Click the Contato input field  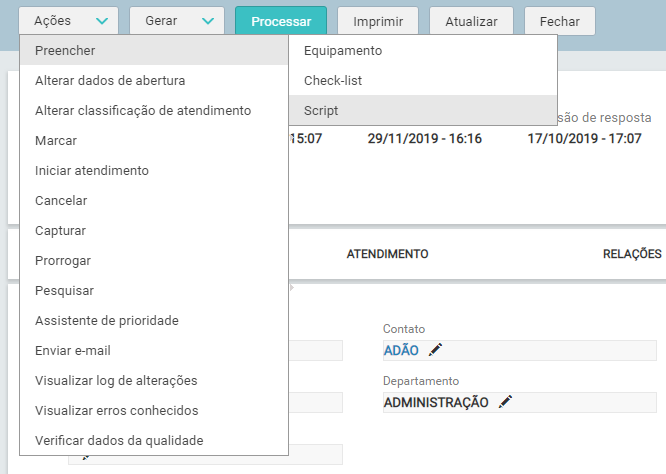point(520,350)
